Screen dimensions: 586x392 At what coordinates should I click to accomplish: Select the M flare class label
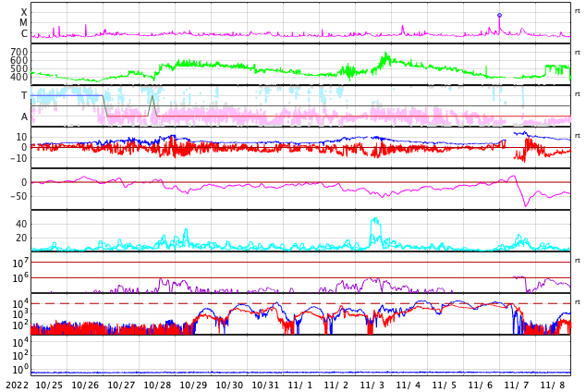point(24,23)
